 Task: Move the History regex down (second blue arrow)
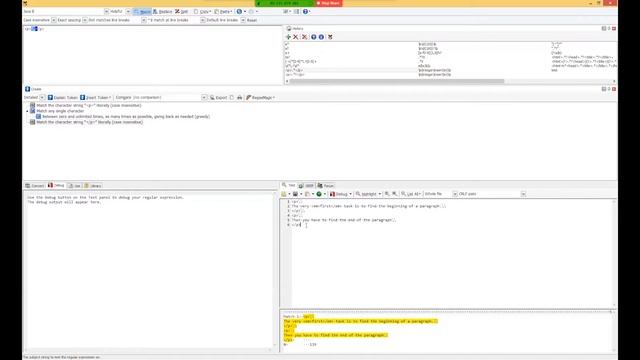(321, 37)
